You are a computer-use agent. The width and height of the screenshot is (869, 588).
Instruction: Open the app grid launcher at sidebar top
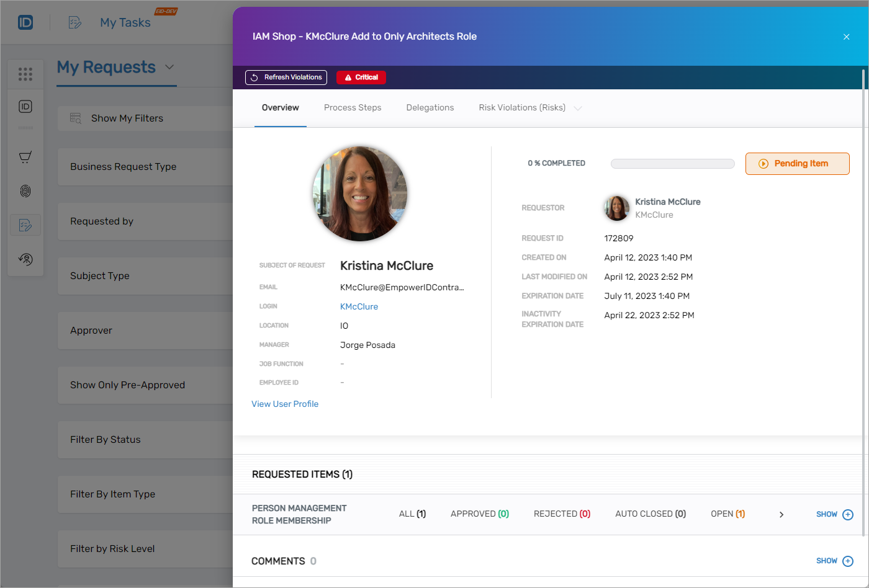point(25,73)
